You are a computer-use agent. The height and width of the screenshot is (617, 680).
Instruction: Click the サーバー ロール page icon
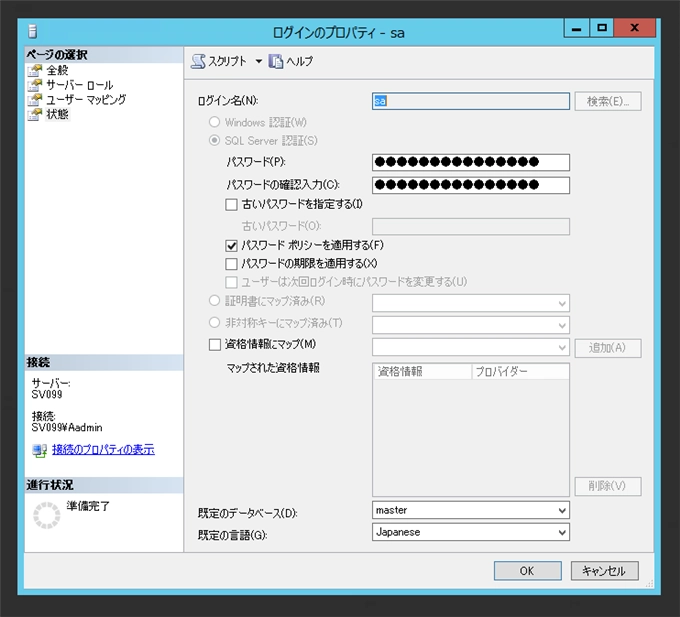(35, 85)
